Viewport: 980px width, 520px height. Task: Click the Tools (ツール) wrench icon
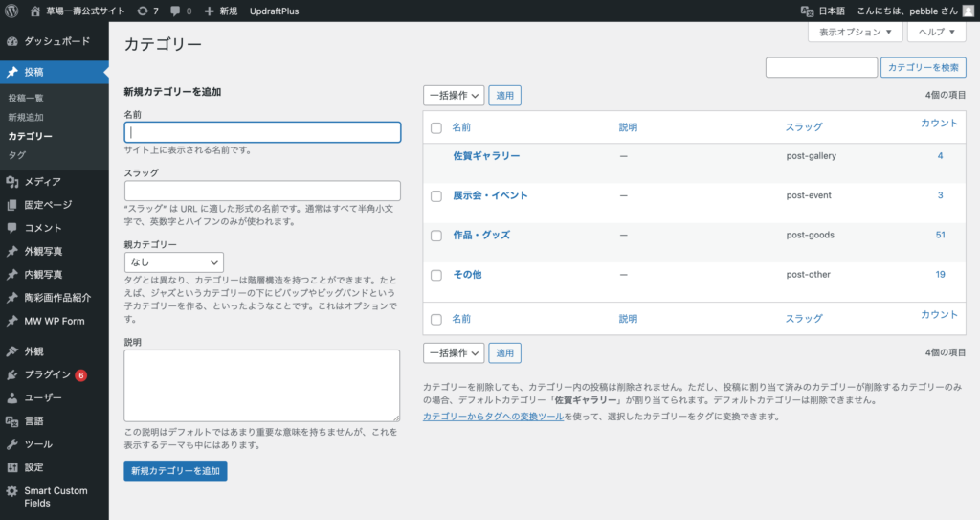click(x=11, y=444)
